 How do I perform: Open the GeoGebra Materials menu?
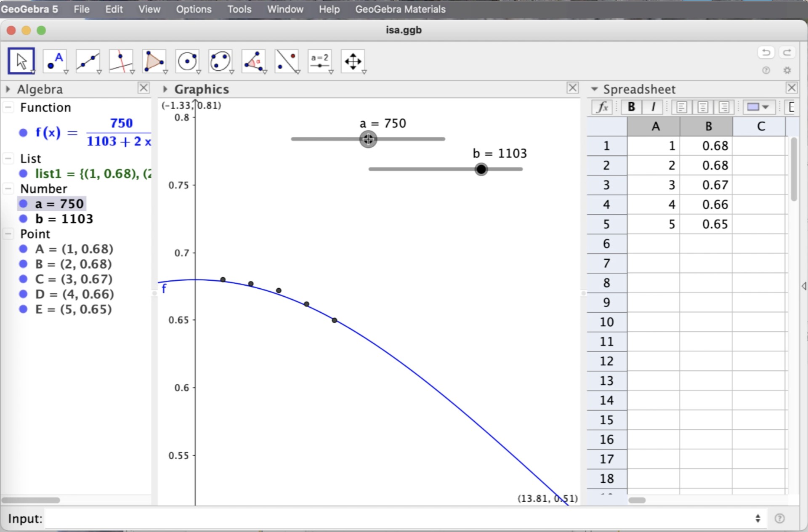pyautogui.click(x=400, y=9)
